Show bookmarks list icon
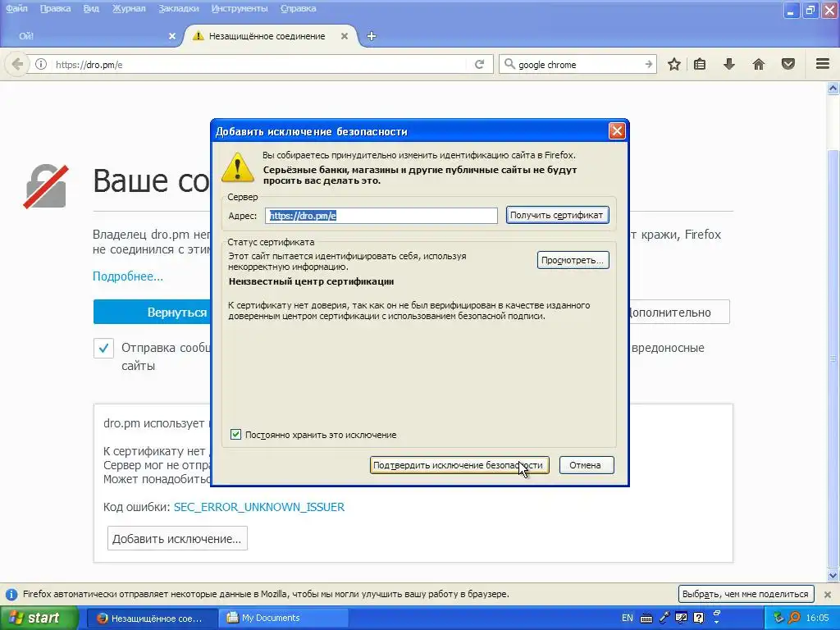 [x=700, y=64]
